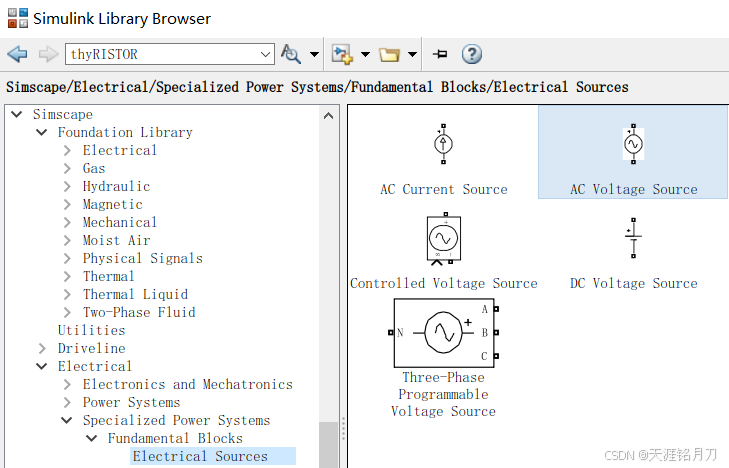Select Driveline in the library tree
Screen dimensions: 729x468
[x=92, y=349]
